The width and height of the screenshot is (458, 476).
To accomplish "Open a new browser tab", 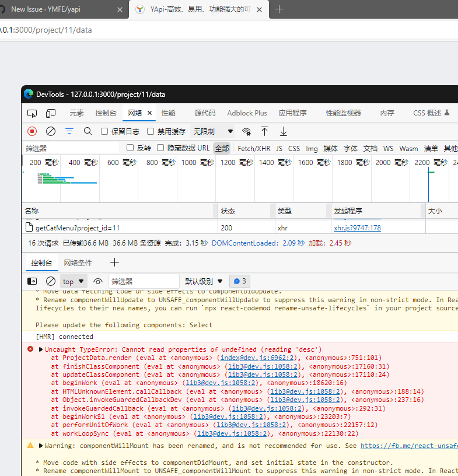I will pyautogui.click(x=279, y=9).
